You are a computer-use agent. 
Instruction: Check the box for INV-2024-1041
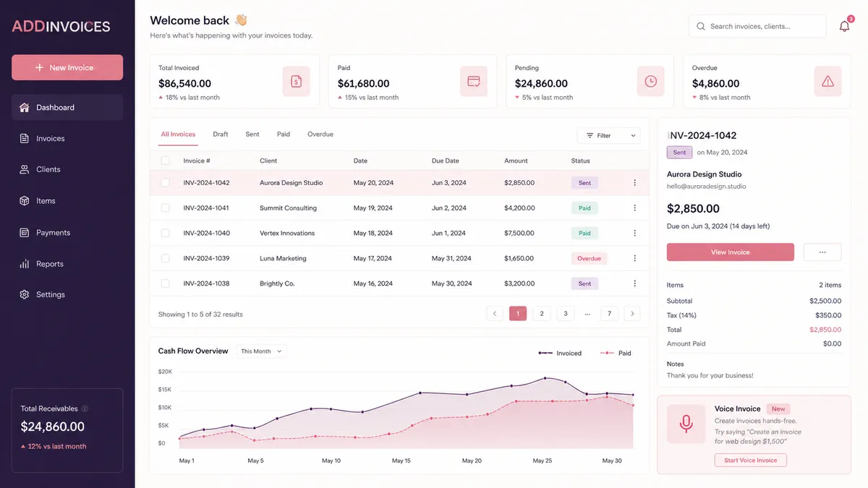tap(165, 207)
